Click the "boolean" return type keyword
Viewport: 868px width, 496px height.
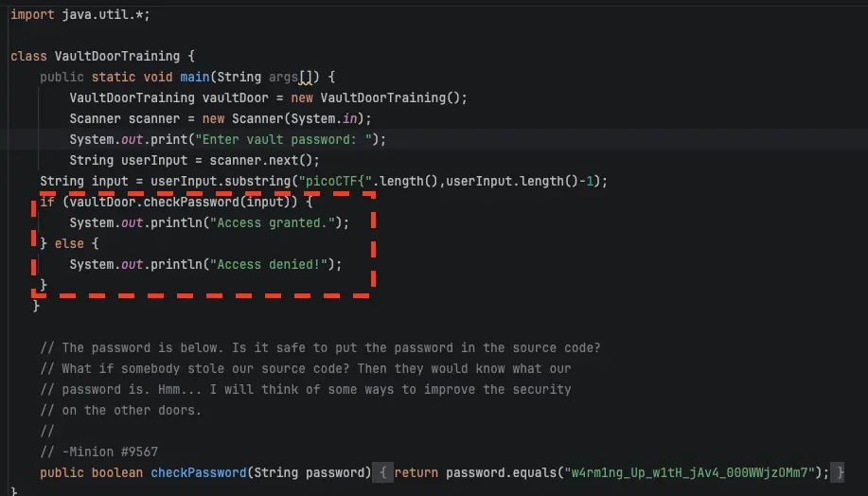point(117,472)
